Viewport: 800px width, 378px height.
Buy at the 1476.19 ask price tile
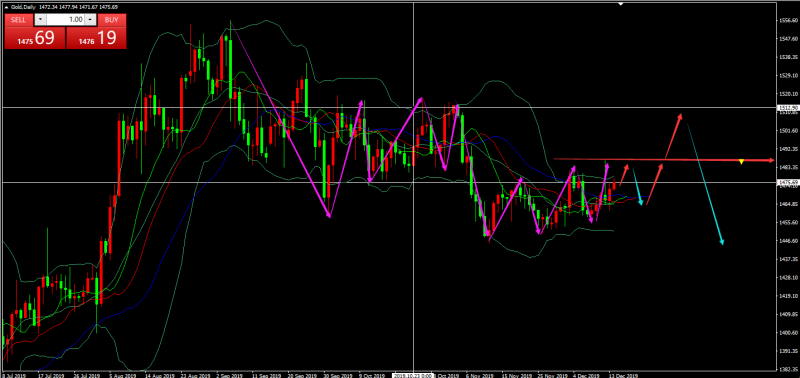(x=96, y=38)
